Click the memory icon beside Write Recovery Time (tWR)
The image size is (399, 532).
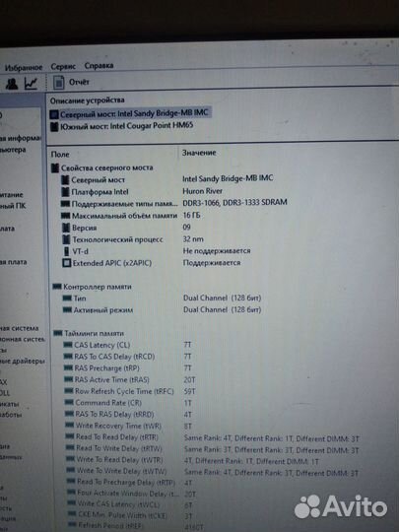[x=70, y=425]
